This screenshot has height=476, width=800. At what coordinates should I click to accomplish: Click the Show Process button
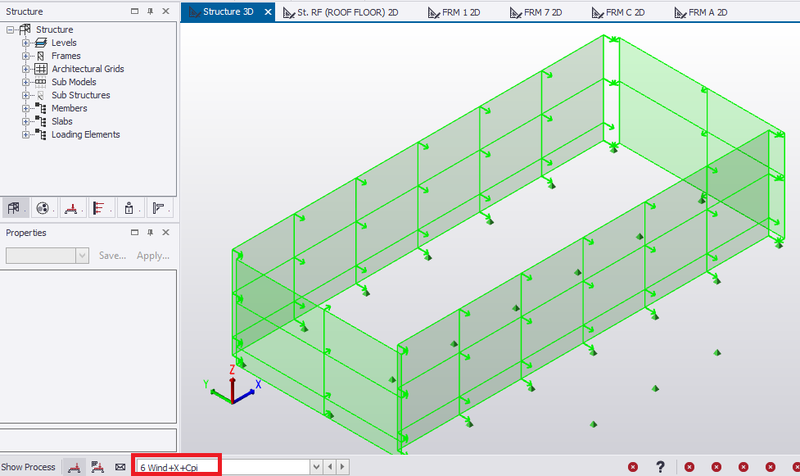28,467
